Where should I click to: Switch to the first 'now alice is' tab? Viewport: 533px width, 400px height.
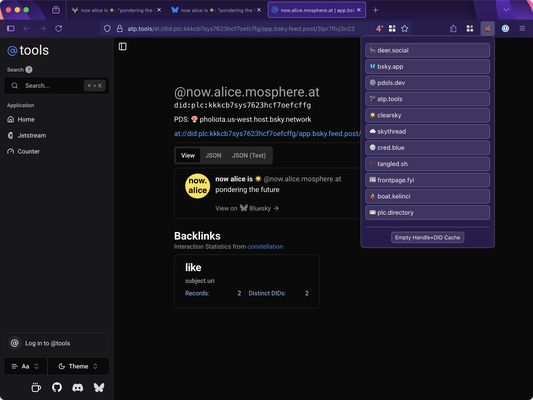[x=117, y=10]
